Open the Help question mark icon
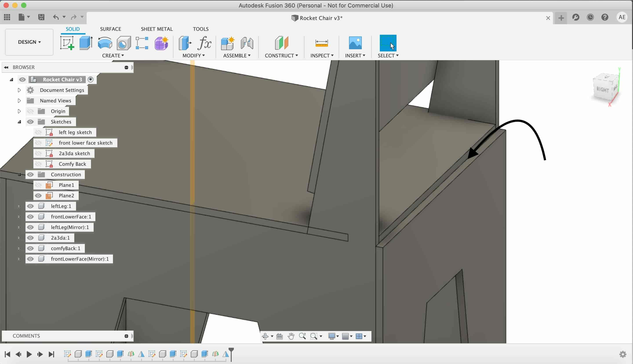633x364 pixels. point(605,17)
